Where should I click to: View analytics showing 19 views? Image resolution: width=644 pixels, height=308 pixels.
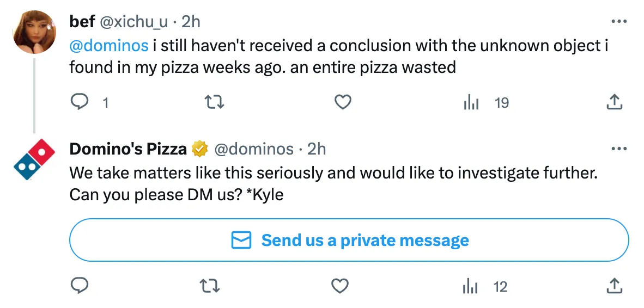tap(485, 102)
